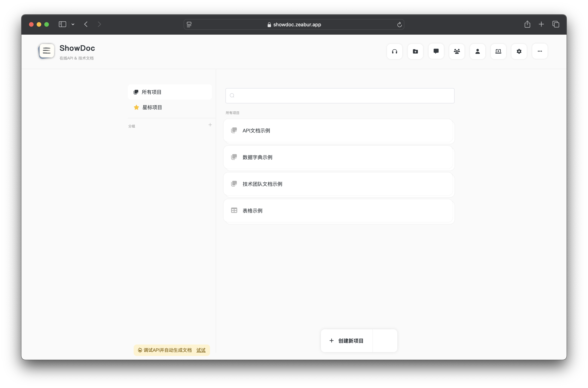Click the 试试 link in banner
Viewport: 588px width, 388px height.
tap(201, 350)
